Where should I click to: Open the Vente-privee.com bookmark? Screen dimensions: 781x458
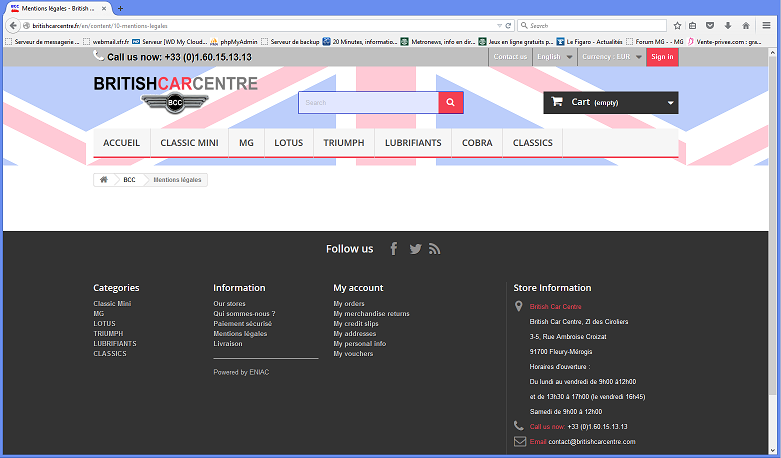(x=724, y=42)
